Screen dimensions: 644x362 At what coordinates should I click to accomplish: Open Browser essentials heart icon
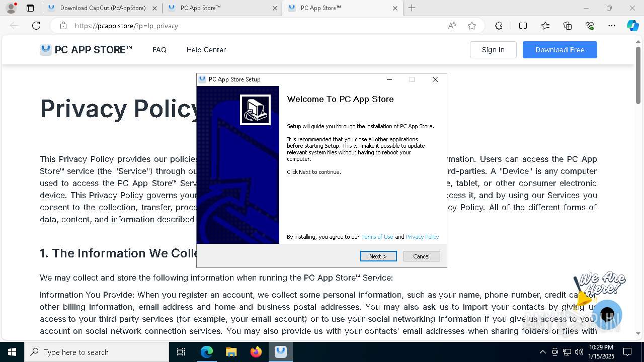pyautogui.click(x=590, y=26)
